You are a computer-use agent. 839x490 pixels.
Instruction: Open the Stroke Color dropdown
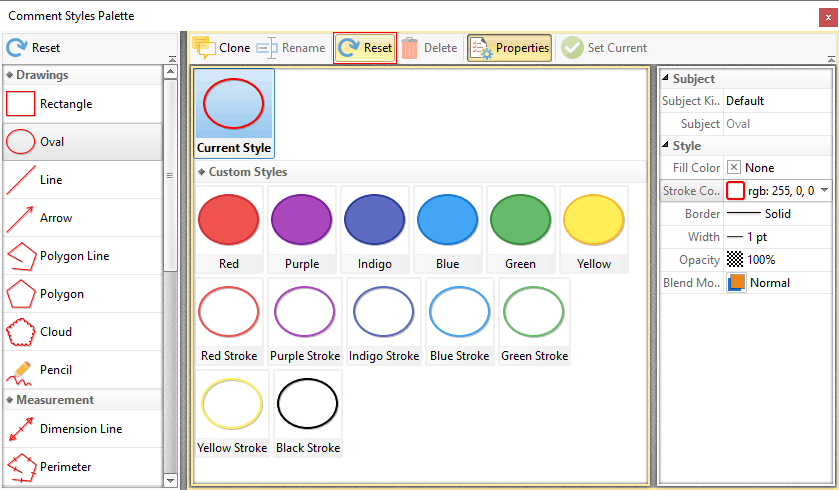[x=824, y=190]
